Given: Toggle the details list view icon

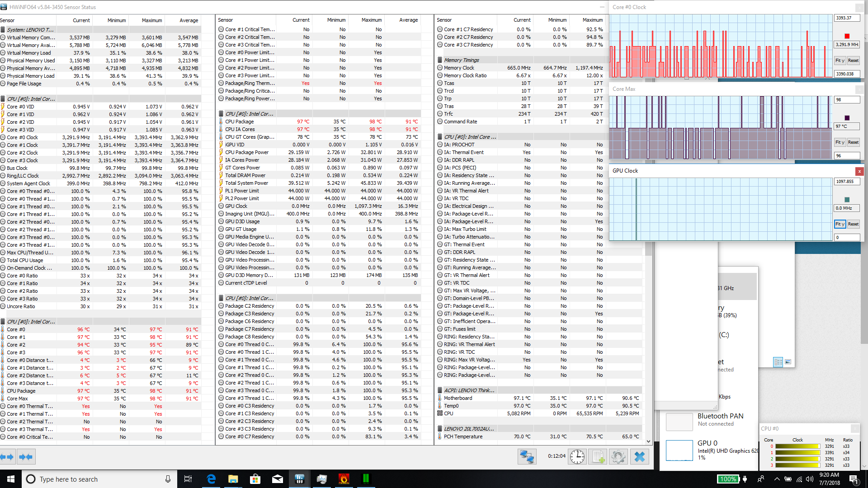Looking at the screenshot, I should (778, 362).
